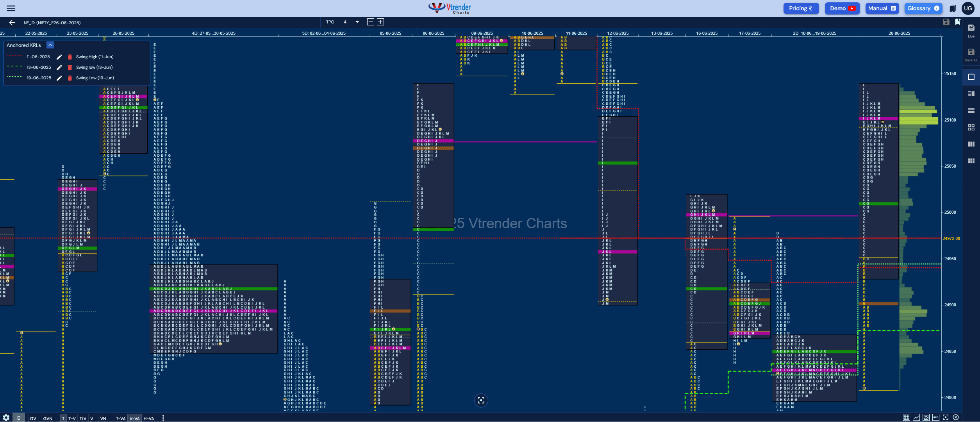Click the save chart floppy icon

coord(946,22)
